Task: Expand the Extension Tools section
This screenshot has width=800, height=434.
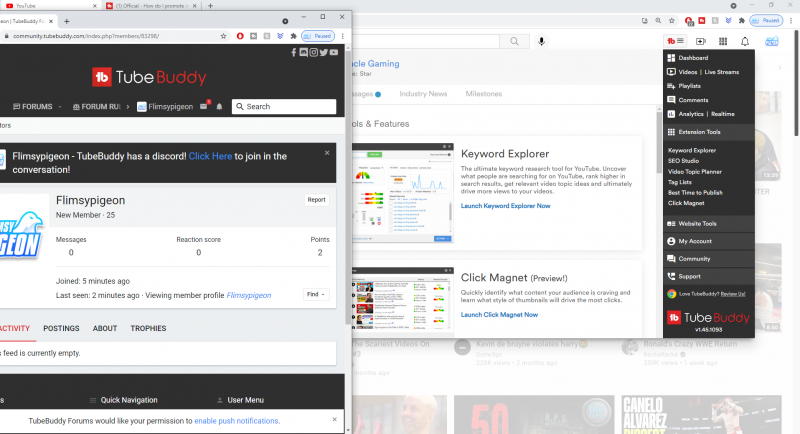Action: 708,132
